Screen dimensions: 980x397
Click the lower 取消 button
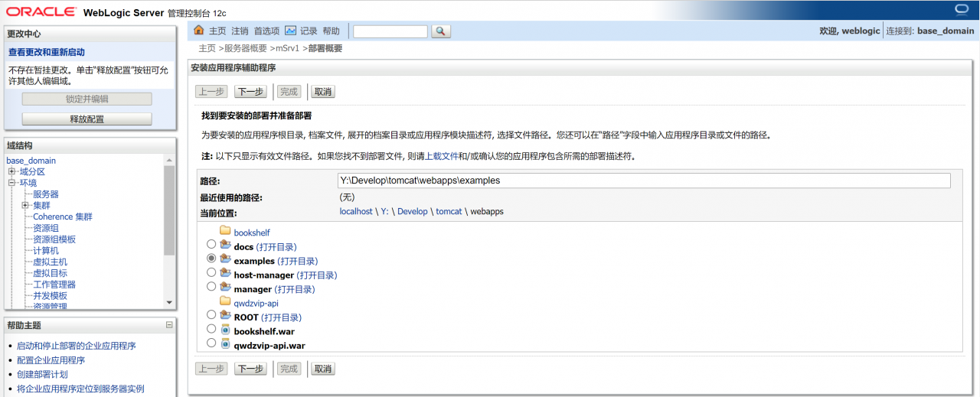(322, 369)
